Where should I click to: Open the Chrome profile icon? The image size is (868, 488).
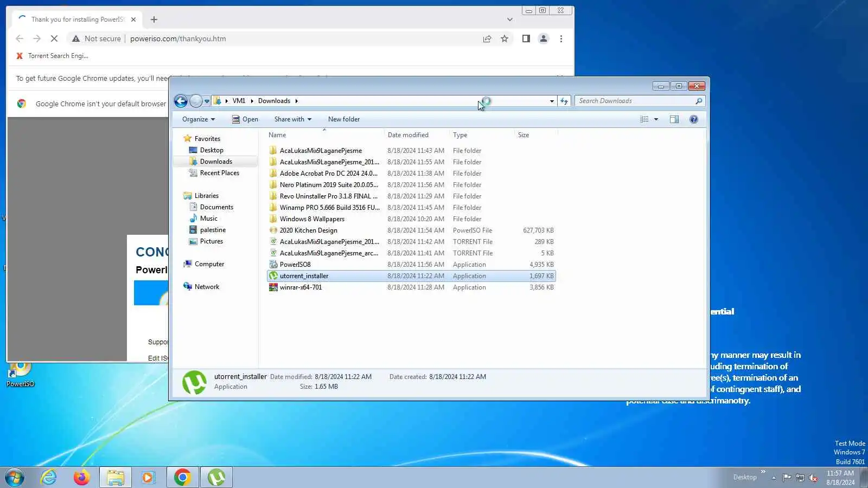point(543,38)
